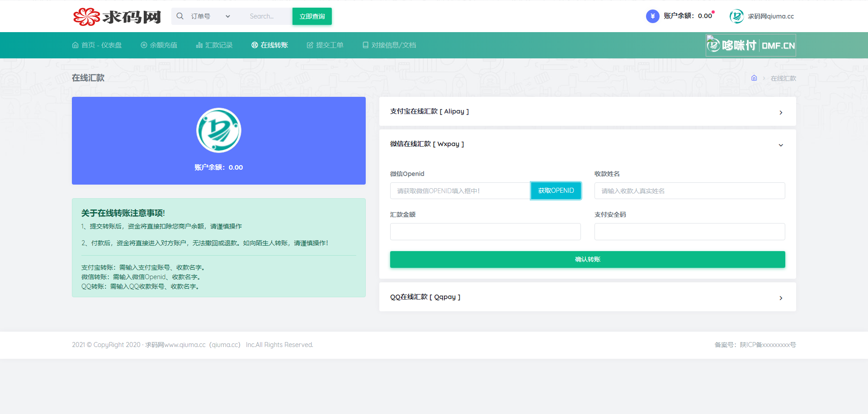The height and width of the screenshot is (414, 868).
Task: Click the 在线汇款 page title
Action: (x=88, y=78)
